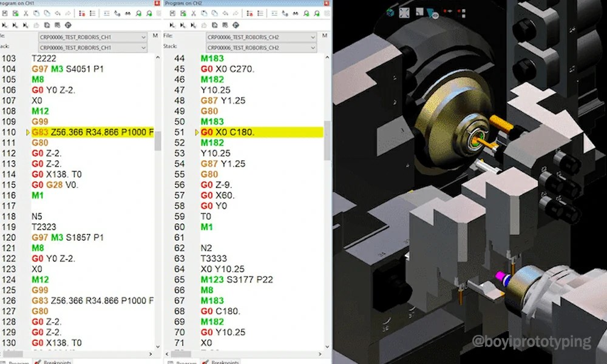607x364 pixels.
Task: Click line 65 M123 S3177 P22 in CH2
Action: click(x=237, y=280)
